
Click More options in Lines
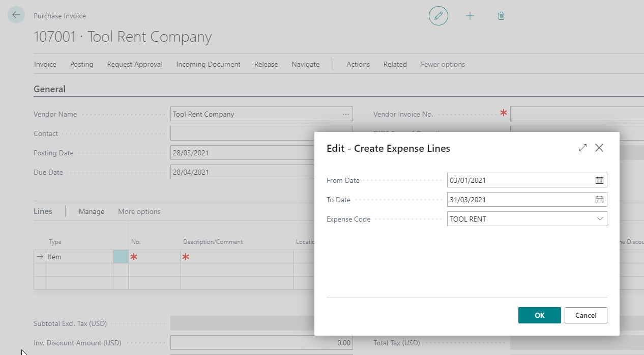pyautogui.click(x=139, y=211)
